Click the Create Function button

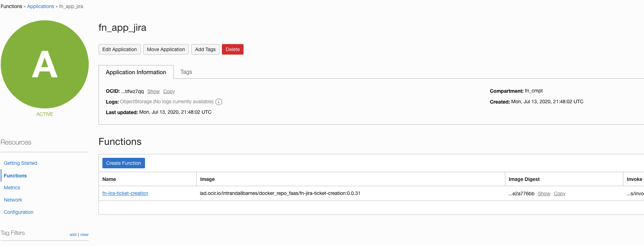coord(123,163)
